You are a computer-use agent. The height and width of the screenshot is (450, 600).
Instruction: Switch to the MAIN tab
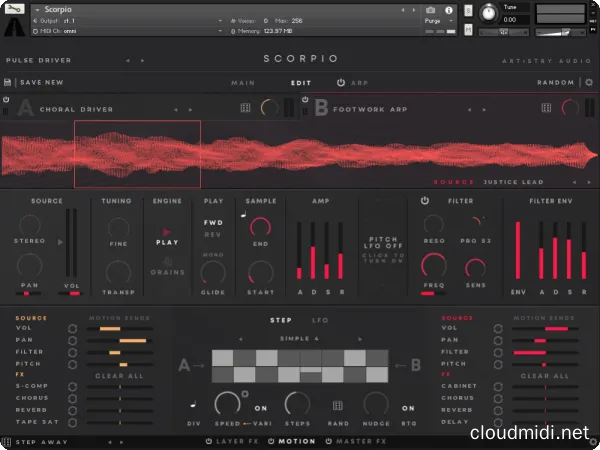pos(243,83)
